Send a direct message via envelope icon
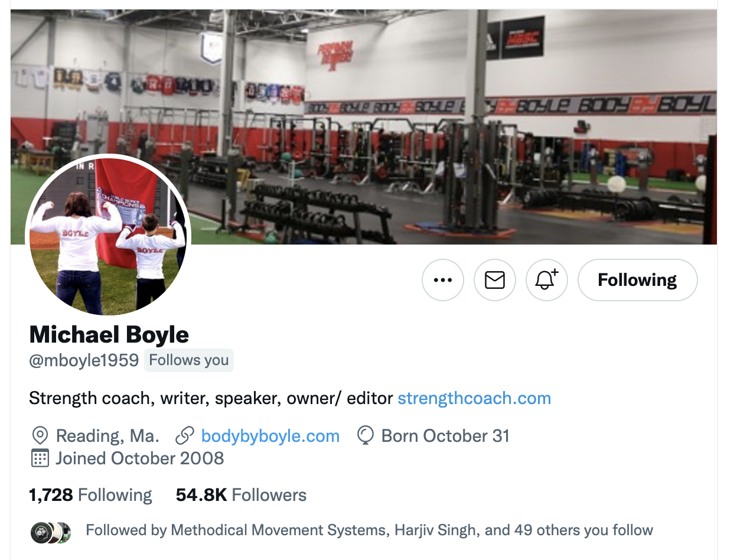This screenshot has height=560, width=737. tap(495, 280)
